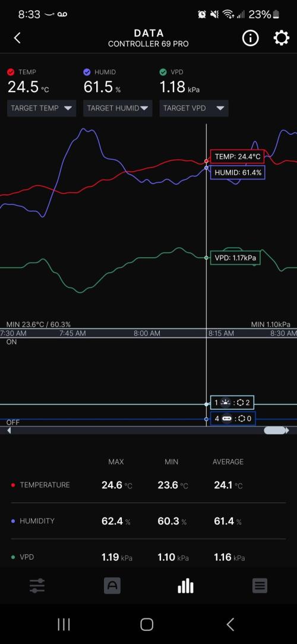Click the left scroll arrow of timeline
This screenshot has height=644, width=297.
point(9,431)
